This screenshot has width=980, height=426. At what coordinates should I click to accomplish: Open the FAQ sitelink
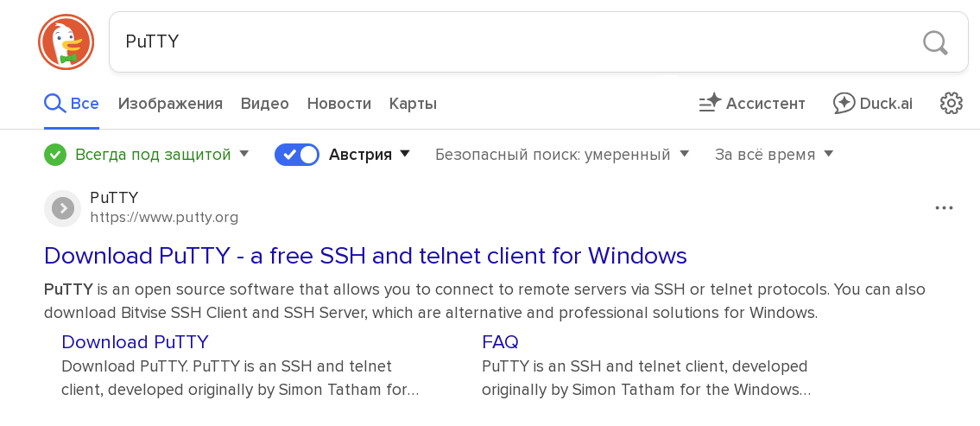click(x=500, y=341)
